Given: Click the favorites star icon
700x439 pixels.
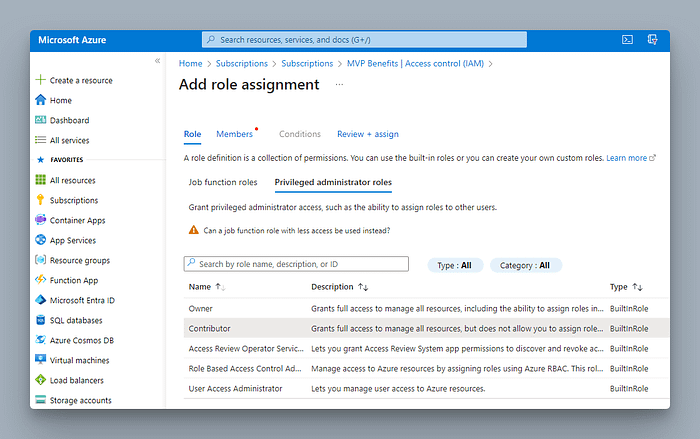Looking at the screenshot, I should coord(40,159).
